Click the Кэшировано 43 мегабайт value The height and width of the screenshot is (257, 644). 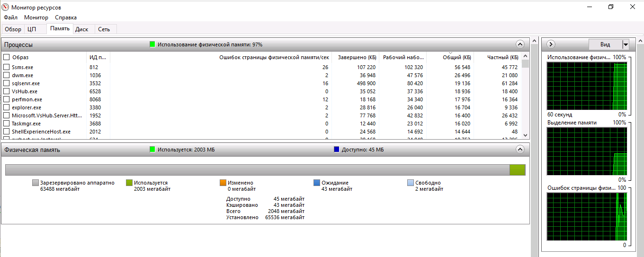tap(289, 205)
